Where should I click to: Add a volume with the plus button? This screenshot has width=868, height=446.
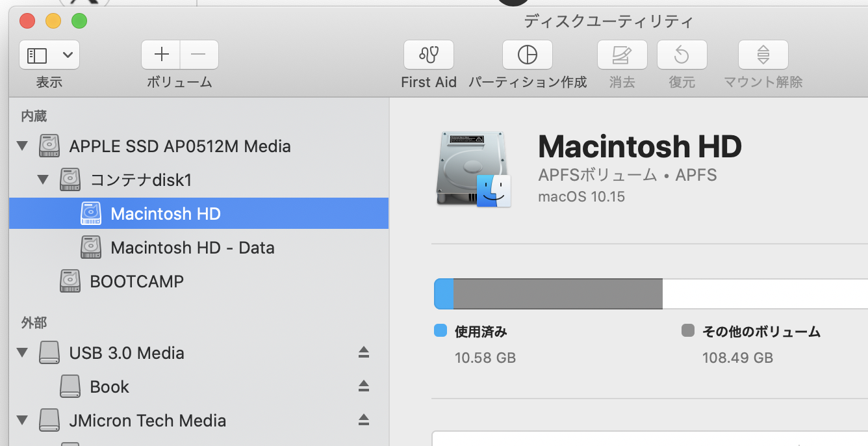(161, 55)
